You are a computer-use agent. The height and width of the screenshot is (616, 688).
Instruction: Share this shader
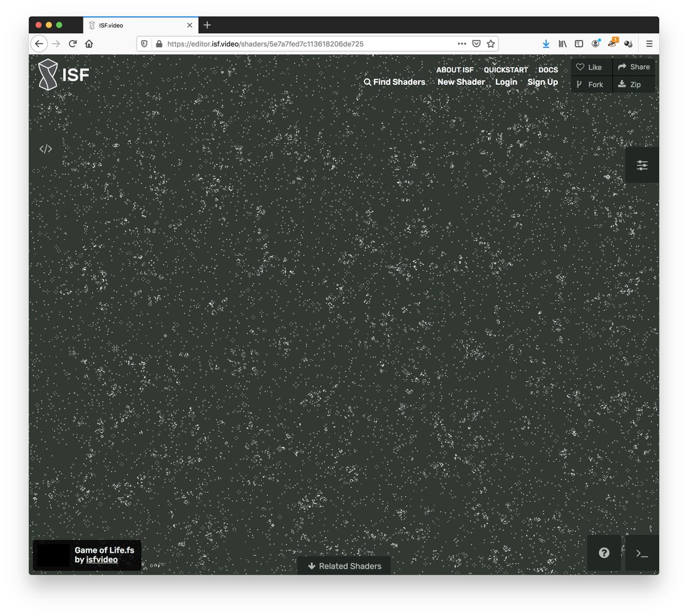click(634, 67)
